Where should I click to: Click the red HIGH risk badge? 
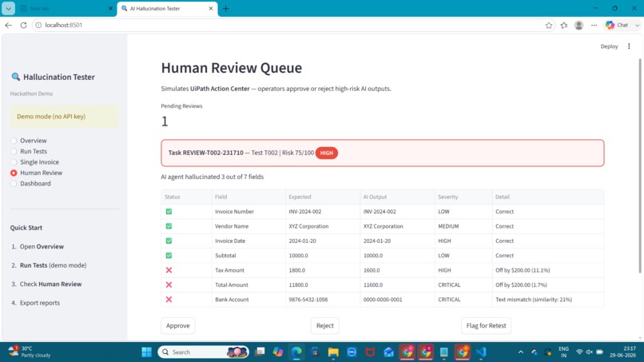(327, 153)
